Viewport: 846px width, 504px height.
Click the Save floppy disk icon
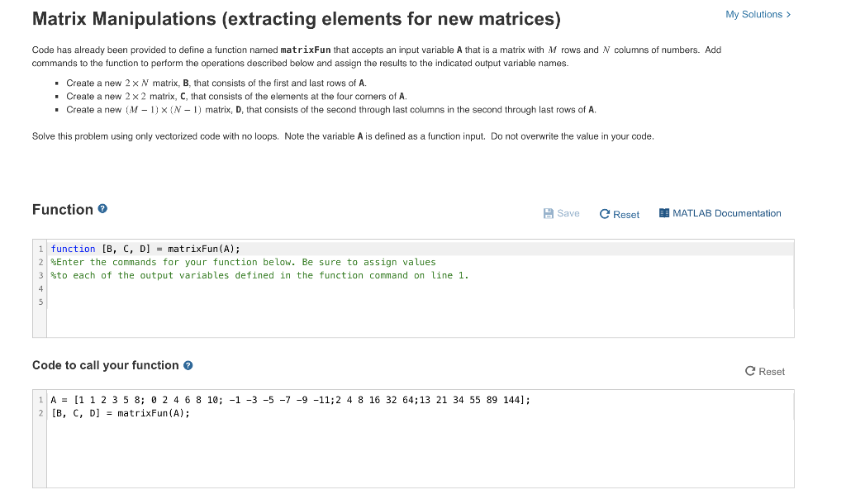click(x=548, y=213)
